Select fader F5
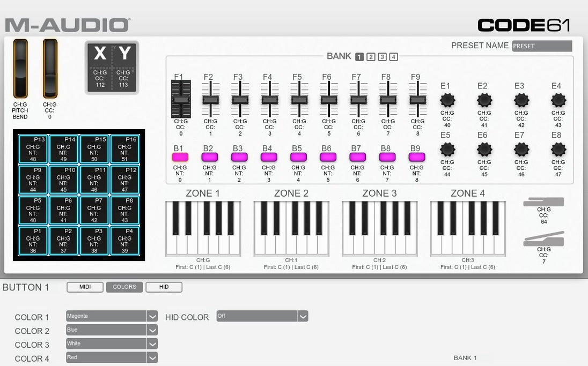The width and height of the screenshot is (588, 366). pos(299,99)
